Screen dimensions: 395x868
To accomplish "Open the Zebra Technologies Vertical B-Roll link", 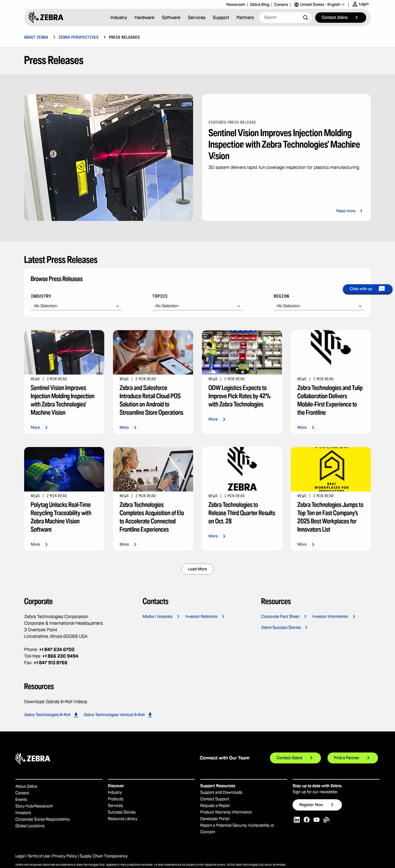I will tap(114, 715).
